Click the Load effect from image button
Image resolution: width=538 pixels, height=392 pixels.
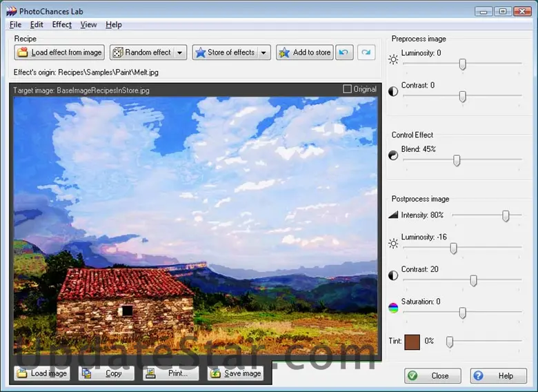coord(59,52)
